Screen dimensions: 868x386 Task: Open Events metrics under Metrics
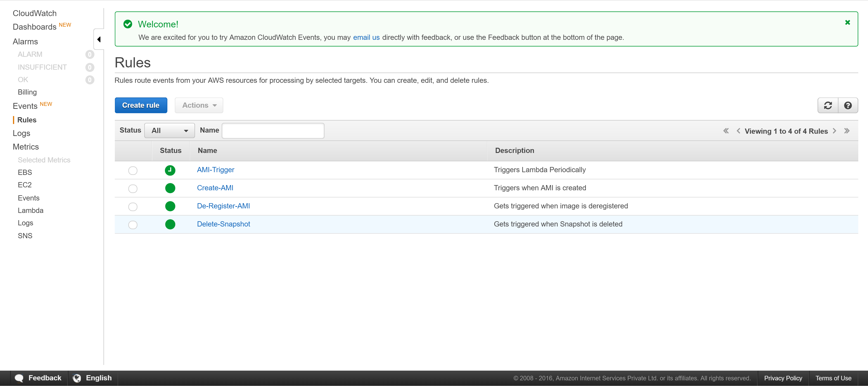[x=29, y=198]
